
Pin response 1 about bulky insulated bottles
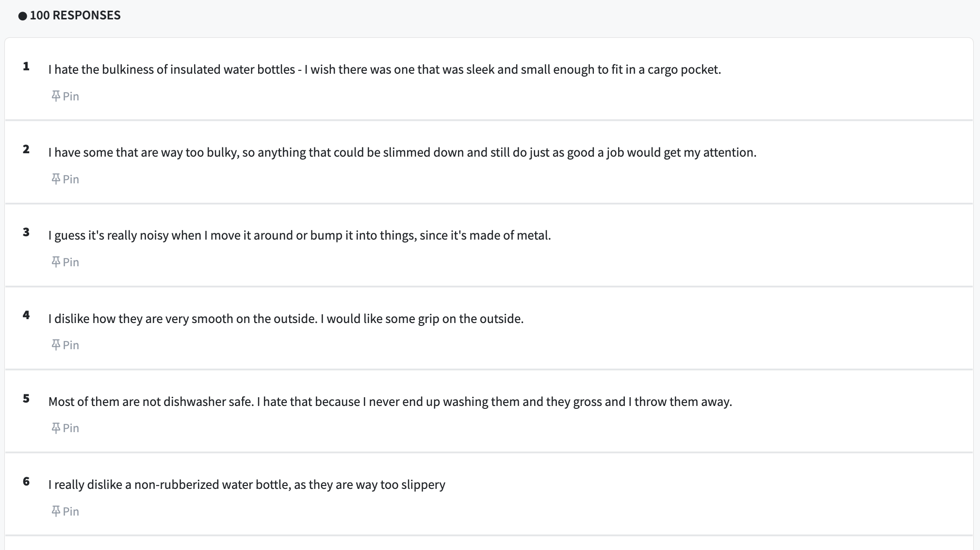[65, 96]
